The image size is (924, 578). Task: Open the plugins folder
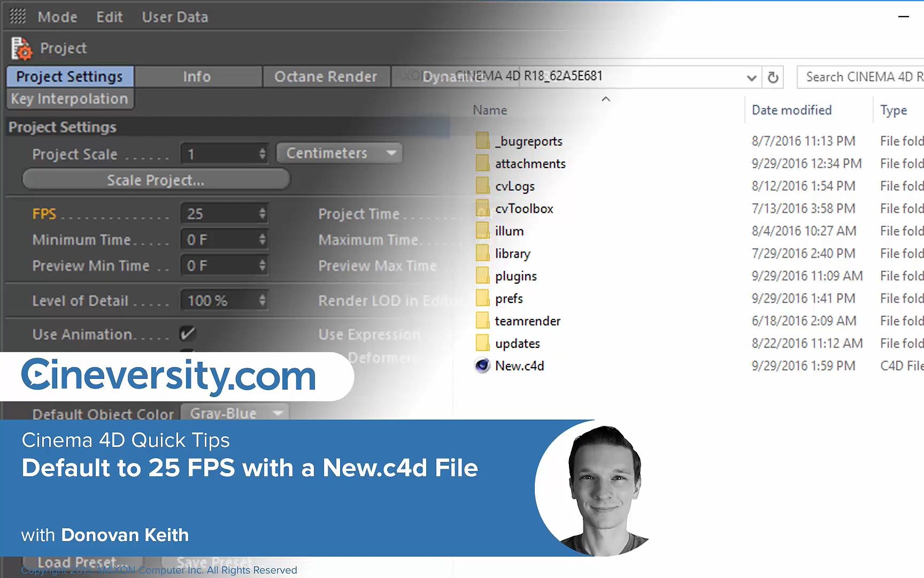[x=515, y=276]
